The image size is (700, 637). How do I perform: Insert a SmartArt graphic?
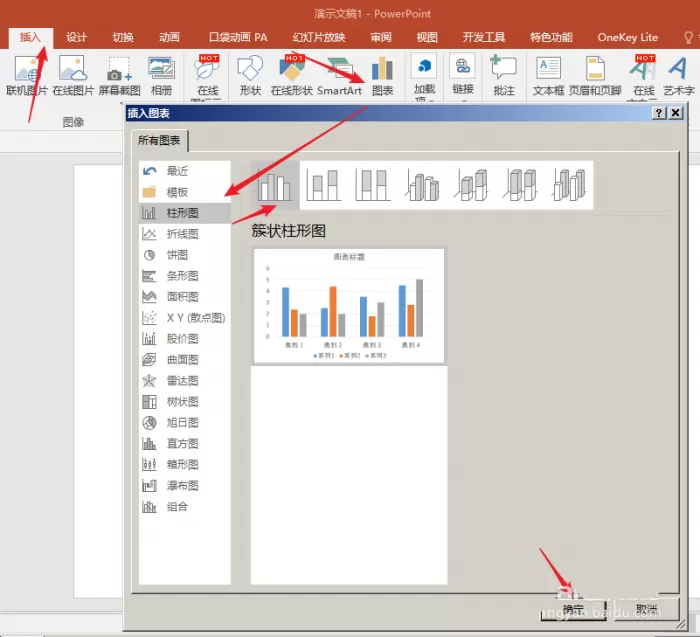point(340,76)
